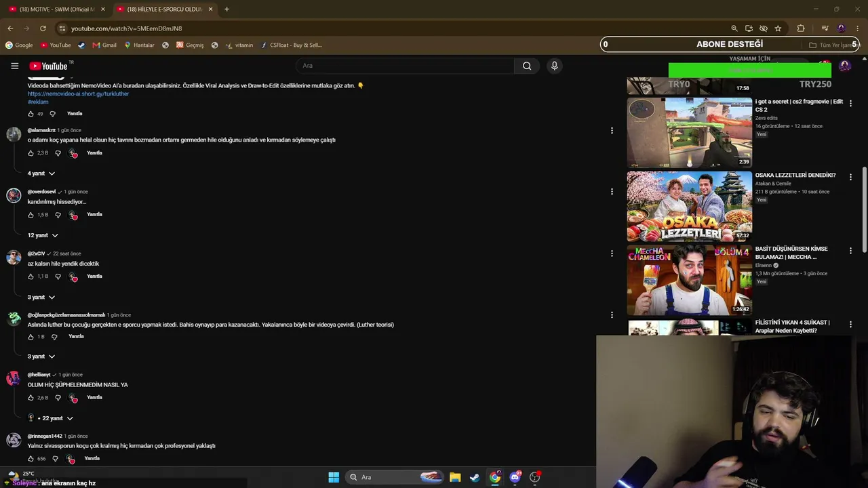Open File Explorer from the taskbar
This screenshot has height=488, width=868.
coord(455,477)
